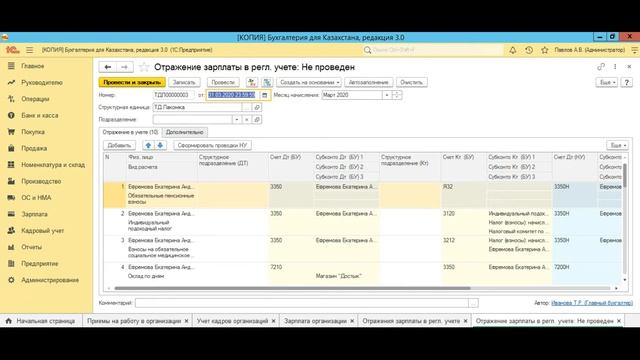Image resolution: width=640 pixels, height=360 pixels.
Task: Go back with left arrow
Action: click(x=108, y=67)
